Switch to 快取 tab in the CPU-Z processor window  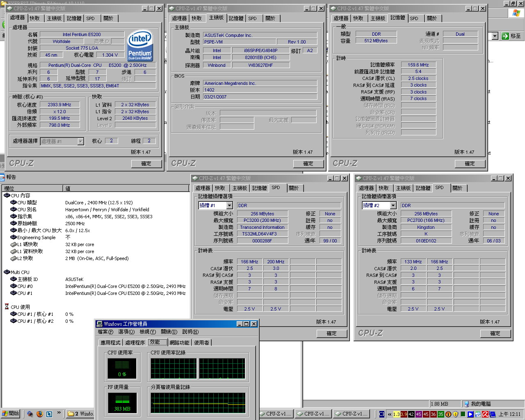(35, 18)
